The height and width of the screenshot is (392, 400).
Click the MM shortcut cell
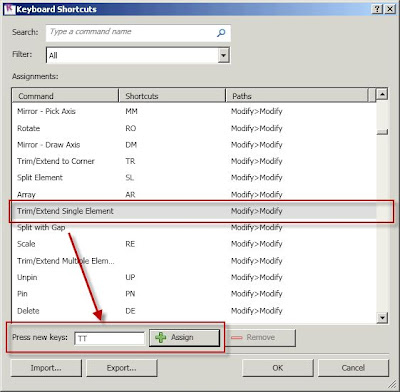(131, 111)
